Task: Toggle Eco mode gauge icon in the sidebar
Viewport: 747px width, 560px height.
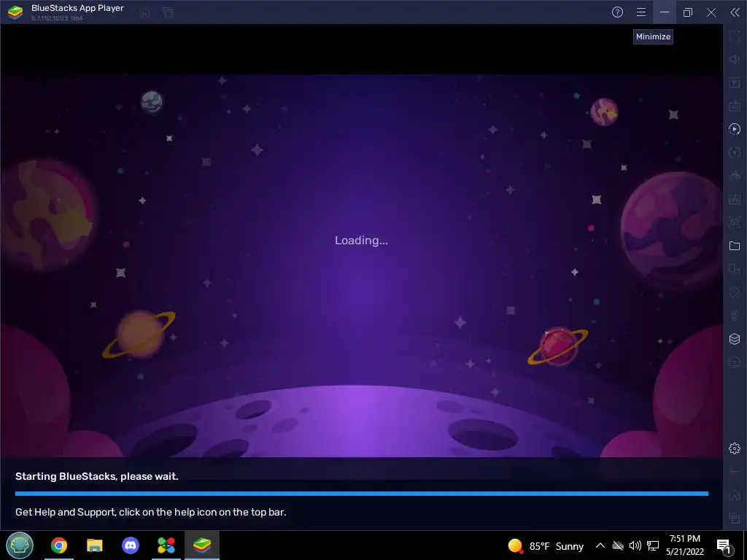Action: tap(735, 362)
